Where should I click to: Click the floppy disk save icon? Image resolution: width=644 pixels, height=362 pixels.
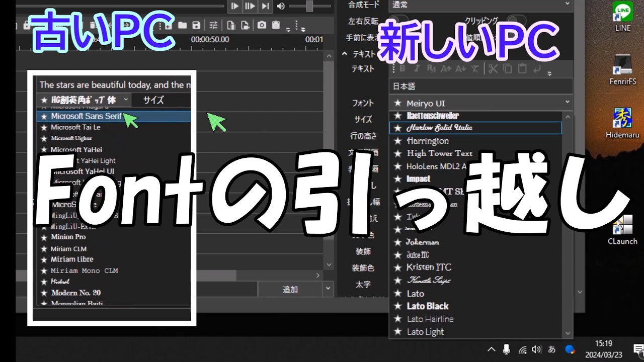tap(197, 25)
